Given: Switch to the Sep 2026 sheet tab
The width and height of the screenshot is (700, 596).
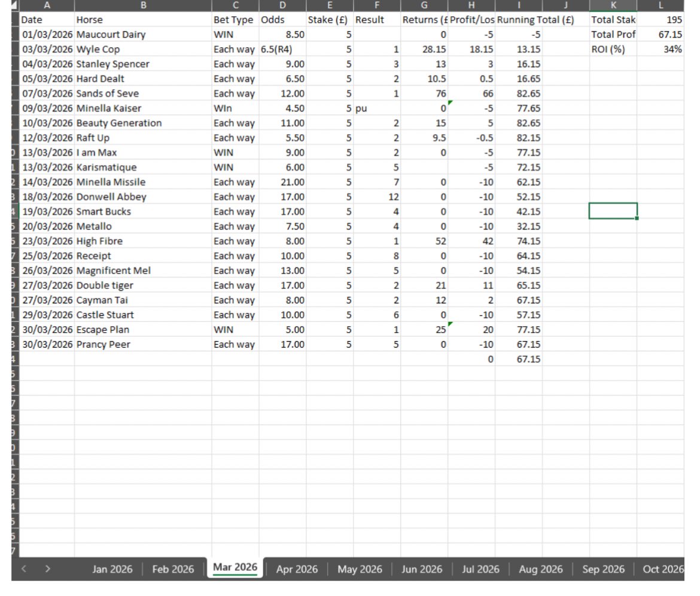Looking at the screenshot, I should pyautogui.click(x=603, y=569).
